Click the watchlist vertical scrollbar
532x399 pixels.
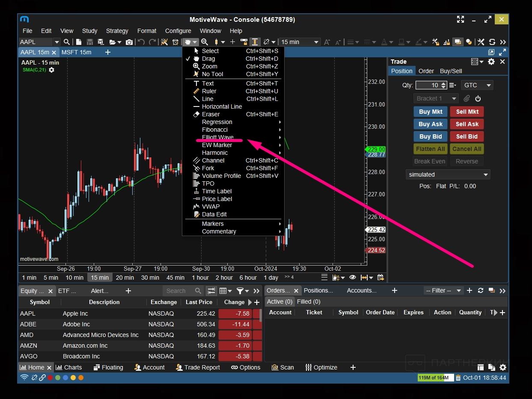[260, 316]
